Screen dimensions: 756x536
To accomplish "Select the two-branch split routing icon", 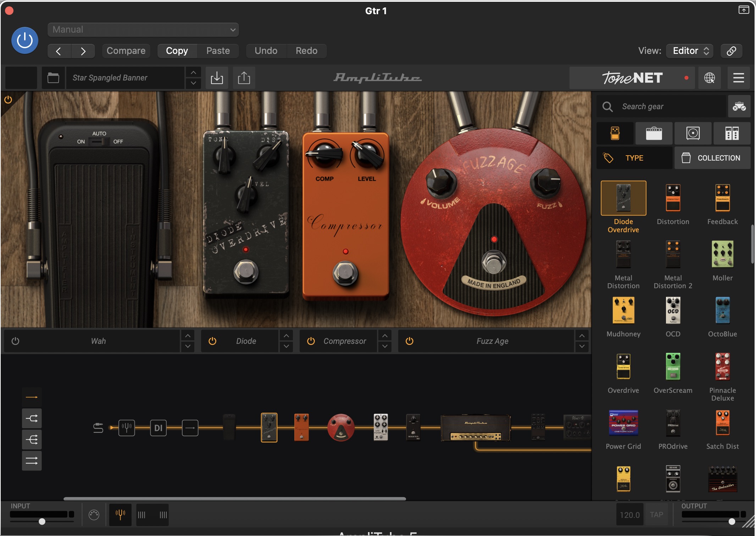I will click(x=32, y=418).
